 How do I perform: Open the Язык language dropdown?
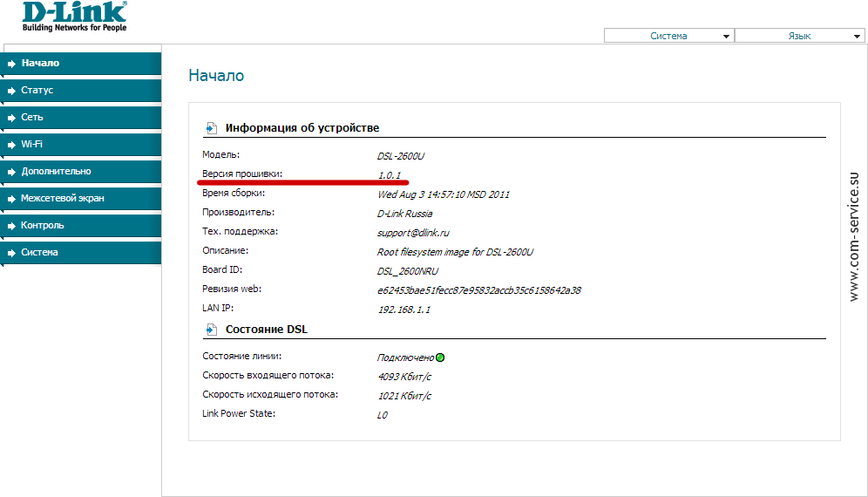click(x=800, y=36)
